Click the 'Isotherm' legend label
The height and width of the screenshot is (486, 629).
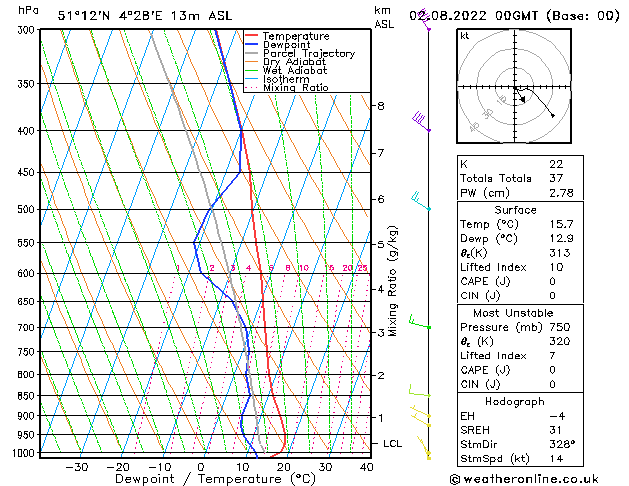(286, 79)
